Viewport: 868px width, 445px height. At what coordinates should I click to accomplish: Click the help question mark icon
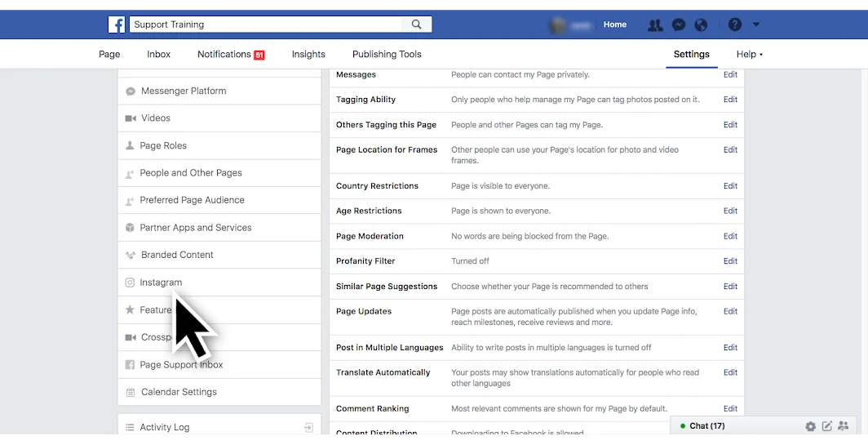point(734,24)
